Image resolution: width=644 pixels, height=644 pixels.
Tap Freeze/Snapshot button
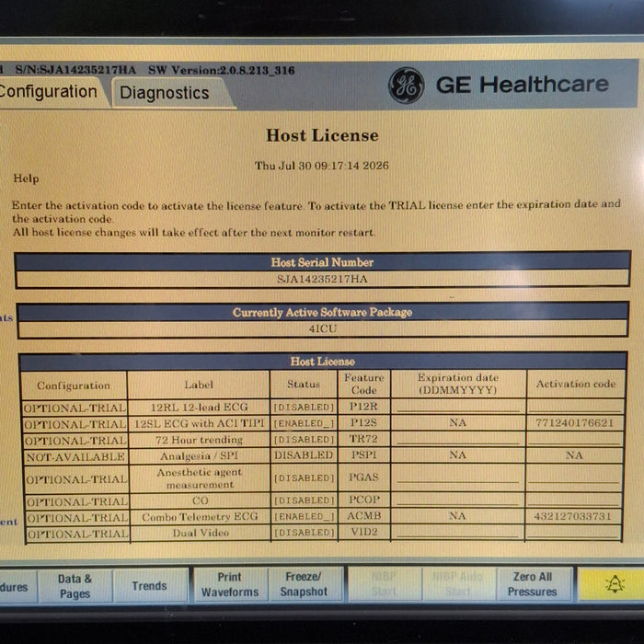tap(304, 584)
